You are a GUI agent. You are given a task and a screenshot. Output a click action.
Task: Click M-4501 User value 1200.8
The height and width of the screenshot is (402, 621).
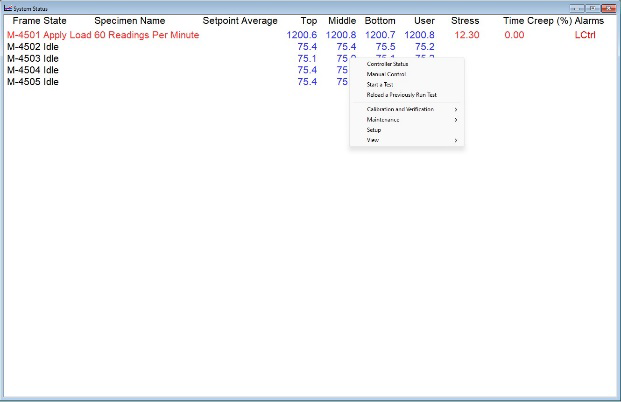click(419, 35)
